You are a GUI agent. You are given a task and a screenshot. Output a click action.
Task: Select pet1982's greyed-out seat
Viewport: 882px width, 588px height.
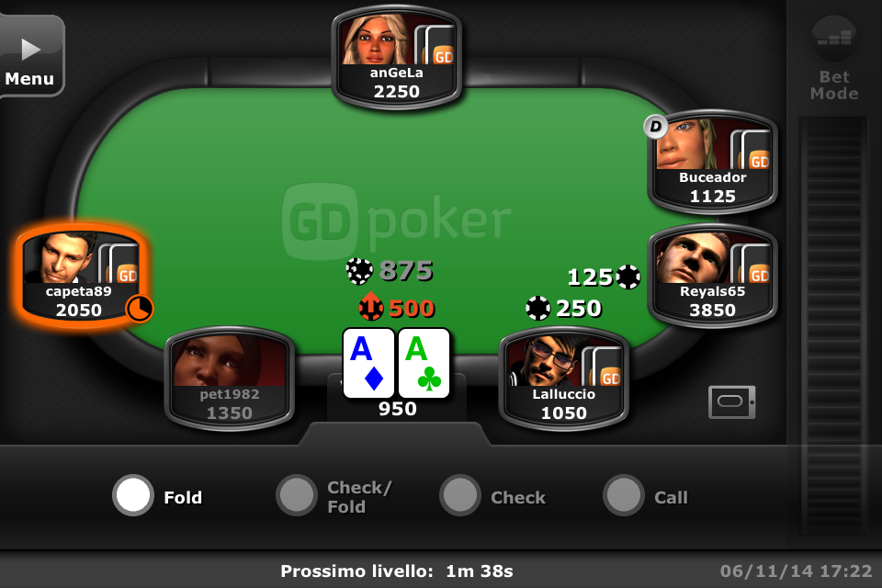pos(230,379)
